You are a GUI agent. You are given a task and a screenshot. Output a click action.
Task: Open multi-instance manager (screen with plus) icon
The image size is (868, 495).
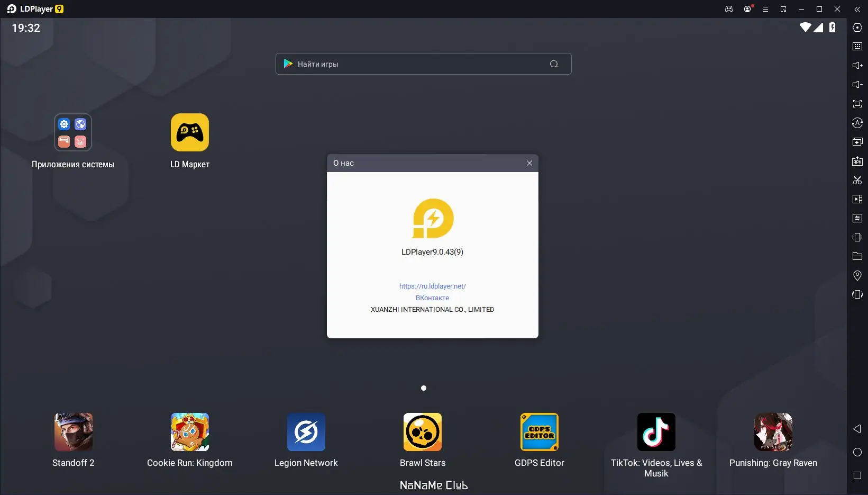(857, 142)
